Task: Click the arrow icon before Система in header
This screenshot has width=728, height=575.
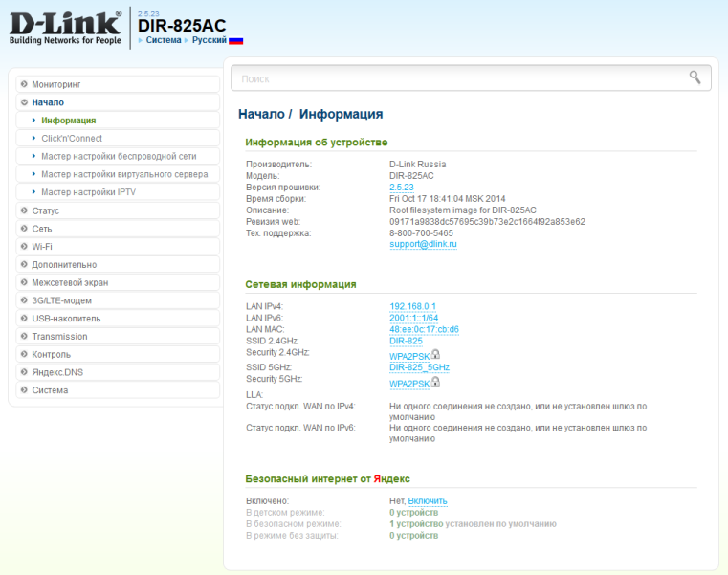Action: coord(141,40)
